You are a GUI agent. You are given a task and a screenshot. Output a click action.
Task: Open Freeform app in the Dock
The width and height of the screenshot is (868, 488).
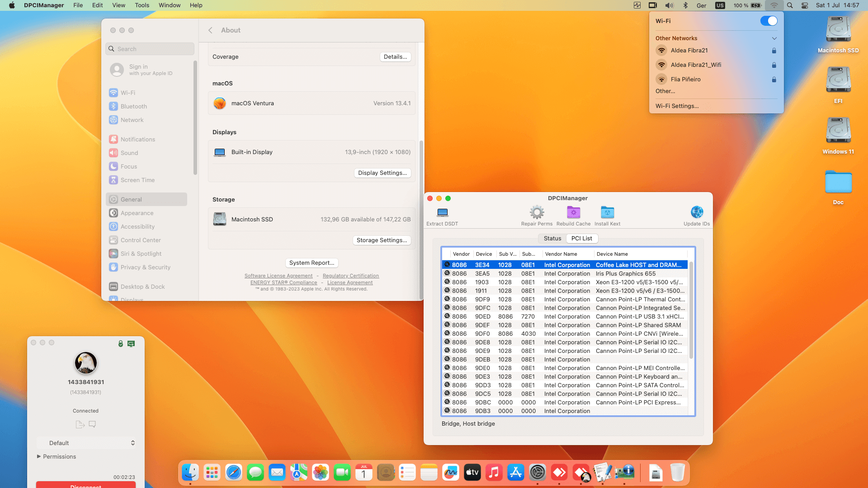pyautogui.click(x=451, y=473)
